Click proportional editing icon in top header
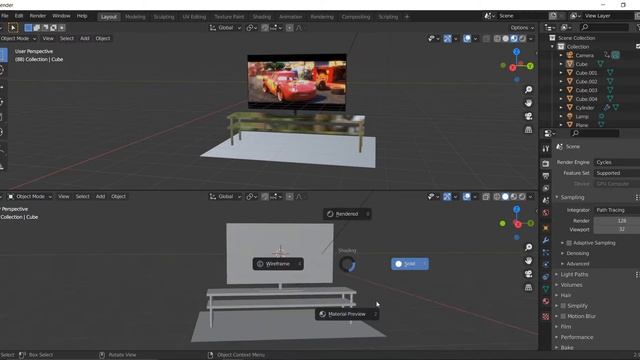Screen dimensions: 640x360 289,28
